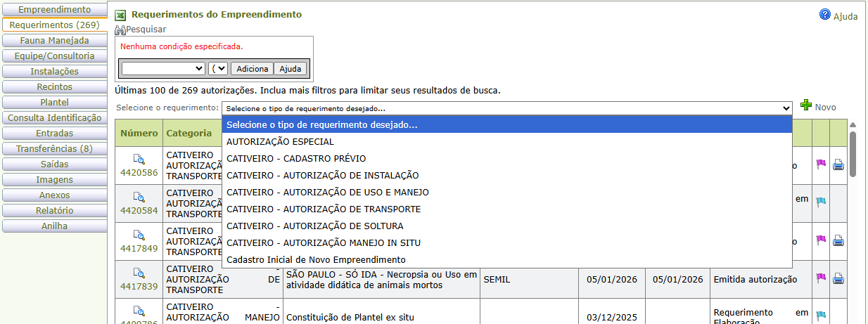Click the green plus Novo icon
The height and width of the screenshot is (324, 868).
(x=806, y=106)
